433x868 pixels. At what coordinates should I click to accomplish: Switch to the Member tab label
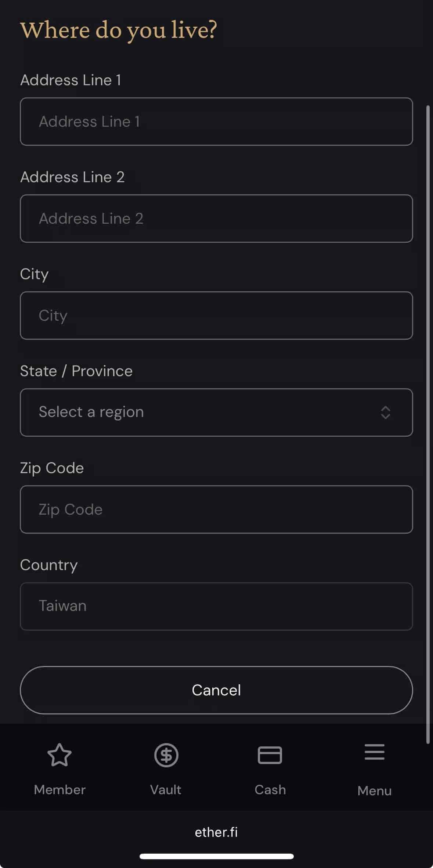click(59, 790)
